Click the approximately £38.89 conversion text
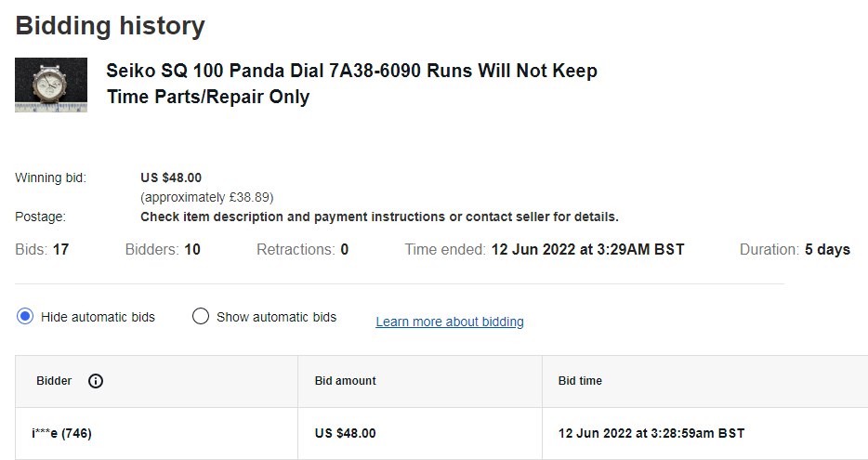Image resolution: width=868 pixels, height=460 pixels. (206, 197)
